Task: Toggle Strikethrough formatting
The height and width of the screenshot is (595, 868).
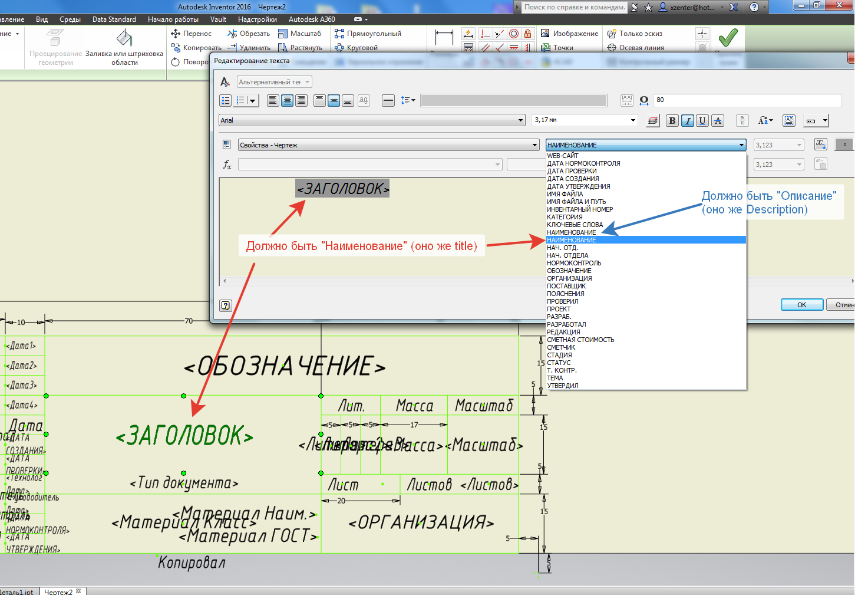Action: click(717, 120)
